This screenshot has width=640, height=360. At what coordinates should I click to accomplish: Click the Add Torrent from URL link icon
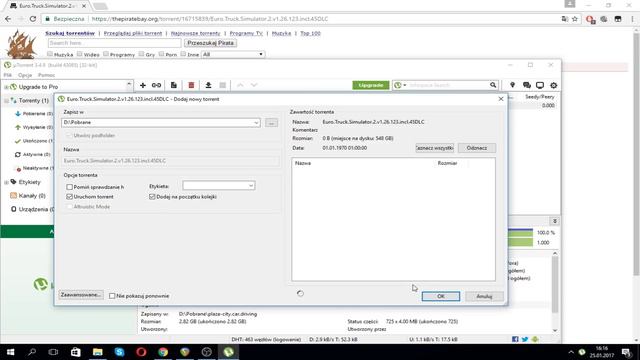pos(156,85)
